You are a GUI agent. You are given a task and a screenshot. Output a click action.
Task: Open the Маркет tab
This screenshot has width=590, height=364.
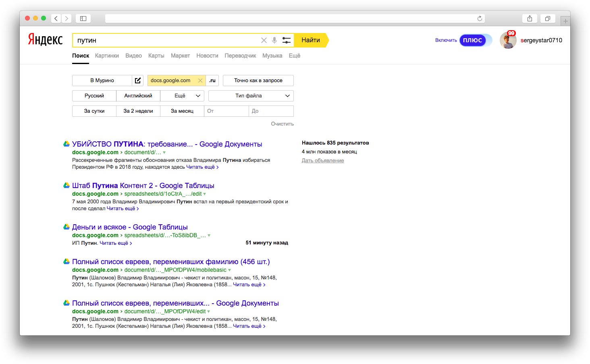point(180,56)
